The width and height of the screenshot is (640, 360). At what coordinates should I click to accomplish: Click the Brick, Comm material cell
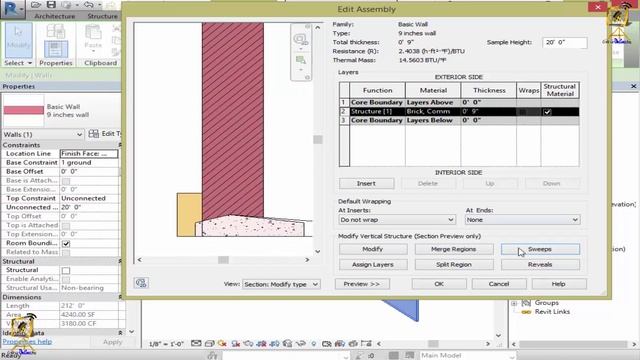pyautogui.click(x=433, y=111)
